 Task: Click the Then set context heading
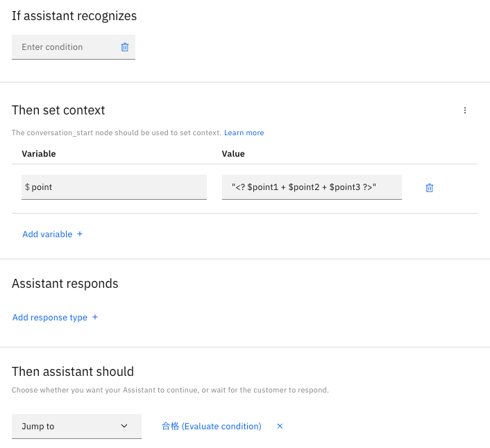58,110
